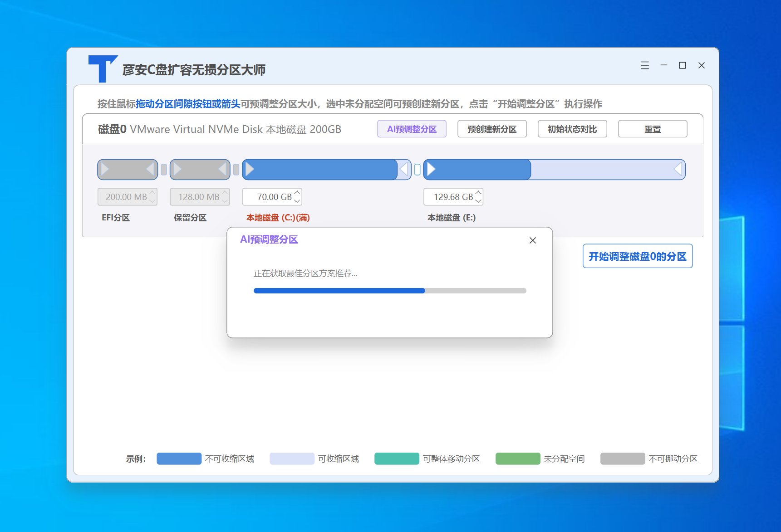Click the 保留分区 label
781x532 pixels.
pyautogui.click(x=190, y=218)
